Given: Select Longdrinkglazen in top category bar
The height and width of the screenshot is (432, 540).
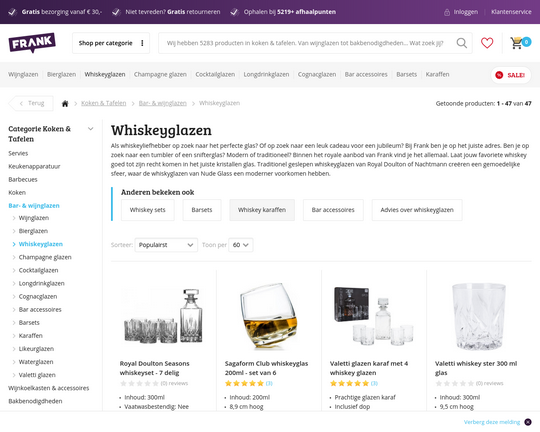Looking at the screenshot, I should [266, 74].
